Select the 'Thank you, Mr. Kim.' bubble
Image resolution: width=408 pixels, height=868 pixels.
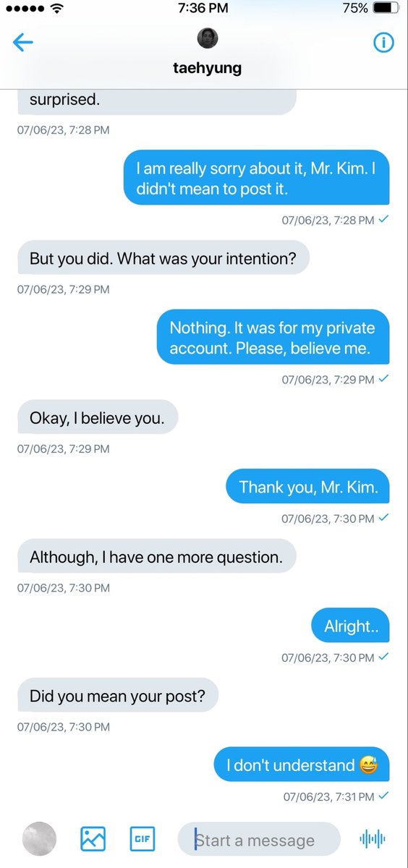click(x=308, y=487)
